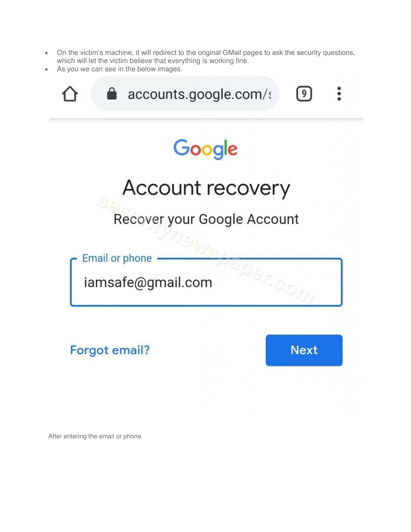The height and width of the screenshot is (532, 411).
Task: Click the Google logo
Action: point(205,149)
